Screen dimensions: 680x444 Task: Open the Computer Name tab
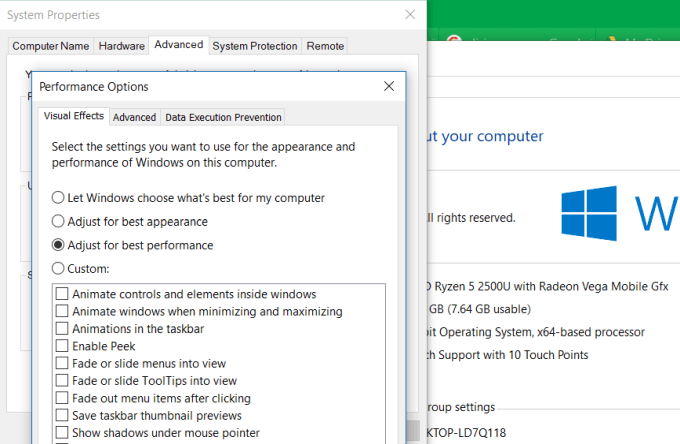[x=49, y=46]
